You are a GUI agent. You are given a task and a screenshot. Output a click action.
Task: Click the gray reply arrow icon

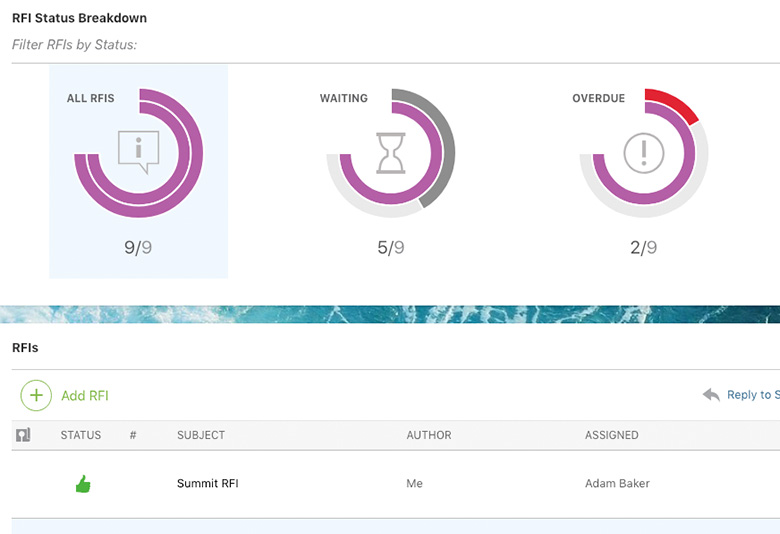tap(711, 395)
